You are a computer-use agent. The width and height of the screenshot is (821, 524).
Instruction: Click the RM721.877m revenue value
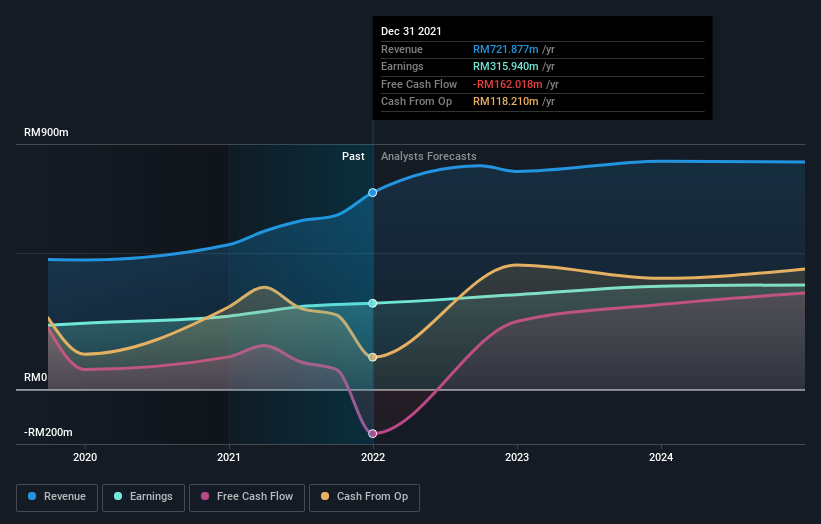tap(505, 49)
